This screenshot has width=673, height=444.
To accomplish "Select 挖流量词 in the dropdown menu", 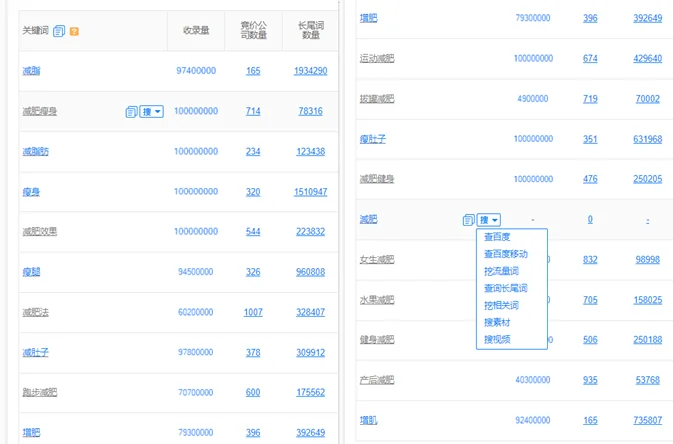I will pos(501,271).
